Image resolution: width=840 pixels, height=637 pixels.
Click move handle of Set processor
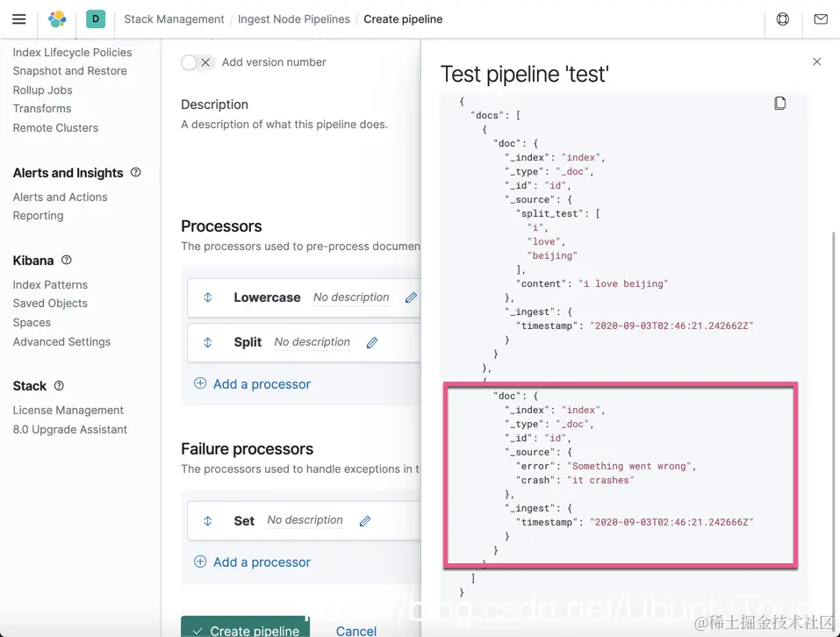point(208,521)
